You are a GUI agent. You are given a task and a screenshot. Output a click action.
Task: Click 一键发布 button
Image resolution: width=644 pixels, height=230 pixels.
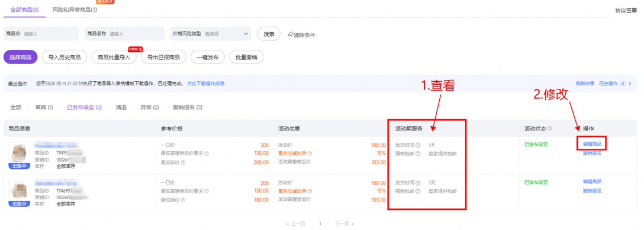(207, 57)
